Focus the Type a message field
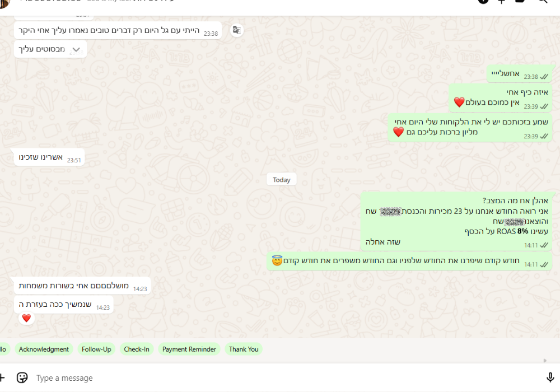 [280, 378]
